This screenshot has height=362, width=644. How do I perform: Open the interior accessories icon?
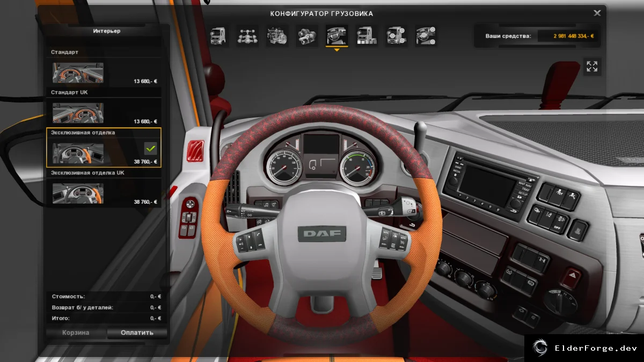[426, 36]
